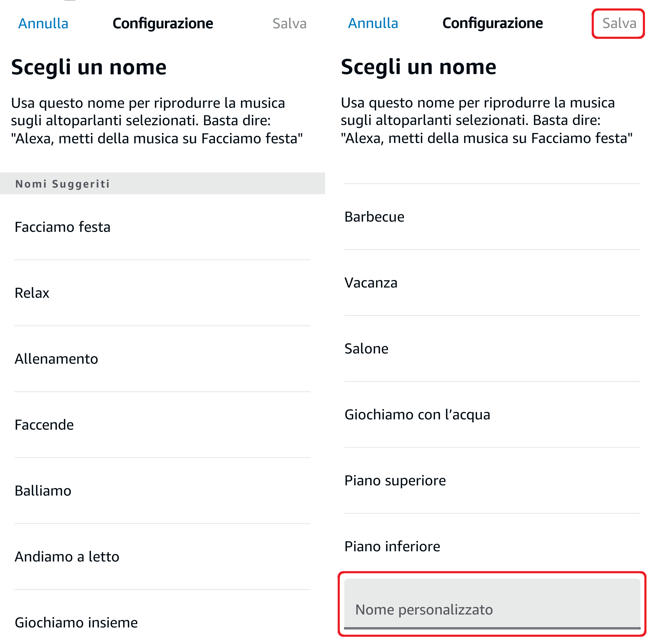Pick the Vacanza name option
This screenshot has width=654, height=644.
click(371, 283)
